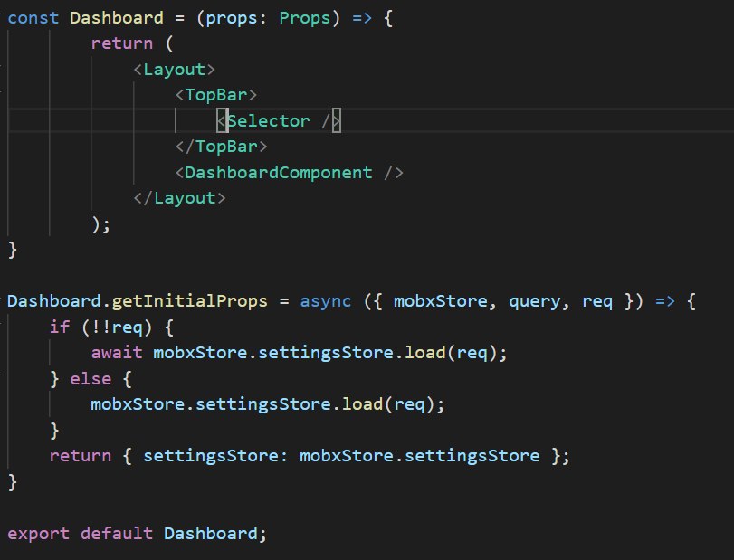
Task: Click the opening '<Layout>' tag
Action: 174,70
